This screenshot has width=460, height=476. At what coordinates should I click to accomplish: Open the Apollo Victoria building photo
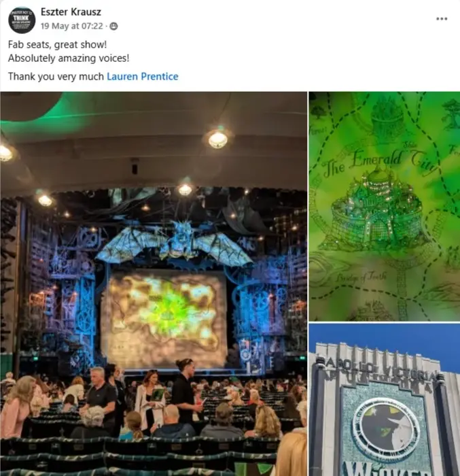pyautogui.click(x=384, y=400)
